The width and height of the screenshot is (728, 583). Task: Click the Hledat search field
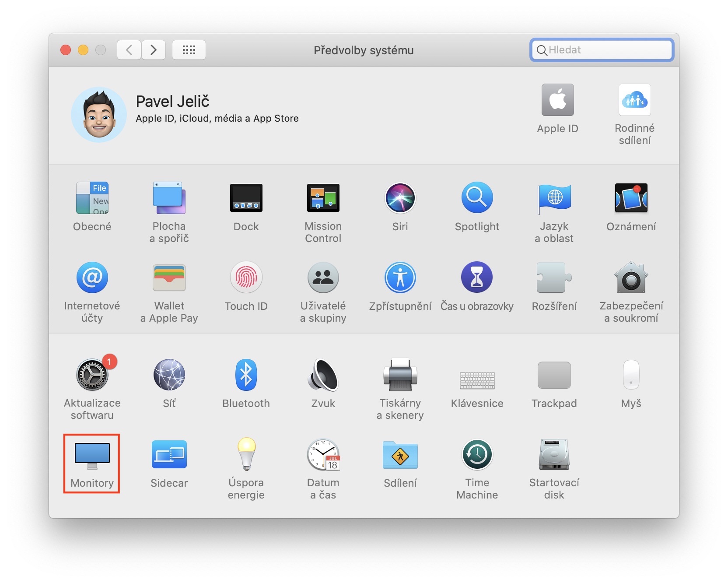(x=602, y=50)
